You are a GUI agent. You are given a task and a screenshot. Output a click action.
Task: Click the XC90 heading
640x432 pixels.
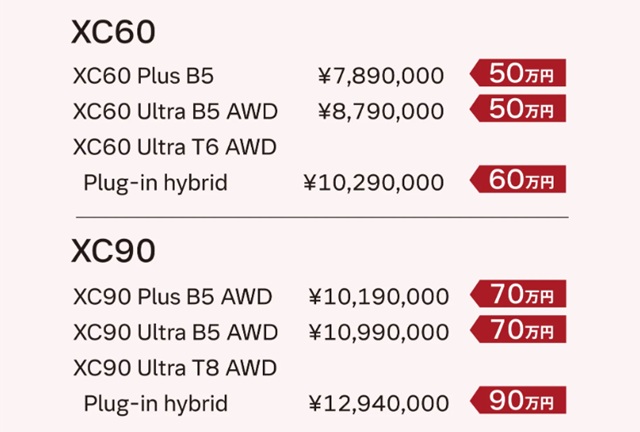[113, 251]
